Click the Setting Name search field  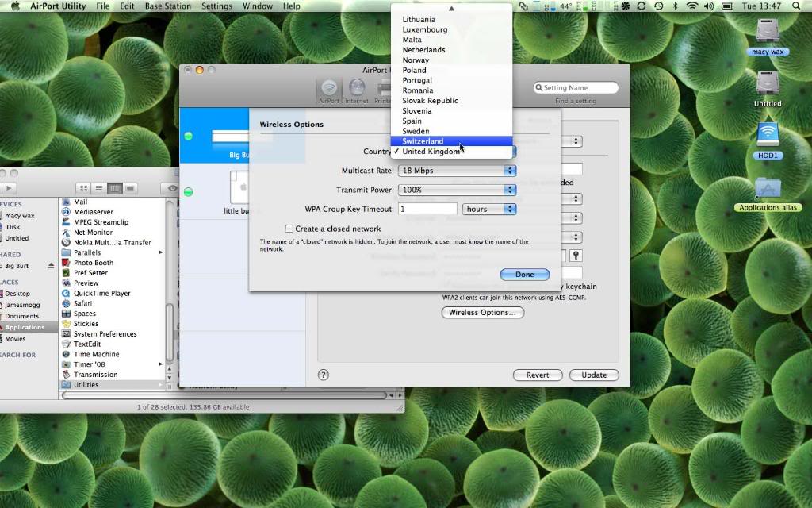click(576, 87)
